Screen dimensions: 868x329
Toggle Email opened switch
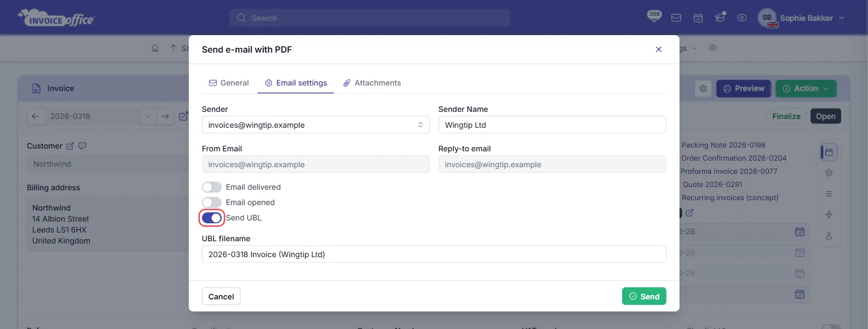[x=212, y=202]
